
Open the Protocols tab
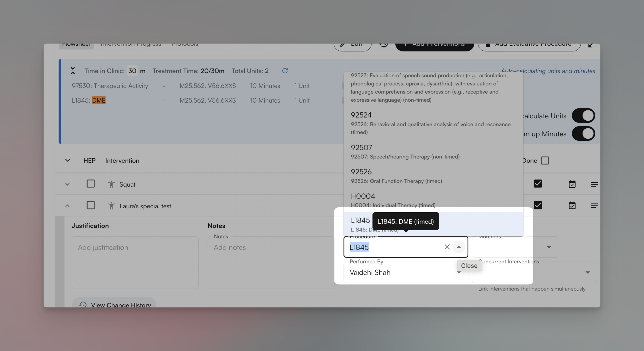pyautogui.click(x=185, y=44)
